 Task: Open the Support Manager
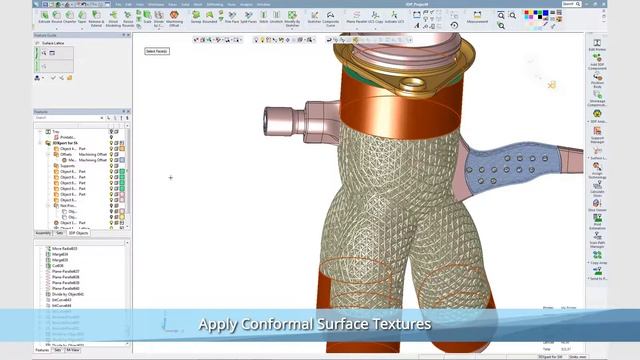pyautogui.click(x=597, y=135)
